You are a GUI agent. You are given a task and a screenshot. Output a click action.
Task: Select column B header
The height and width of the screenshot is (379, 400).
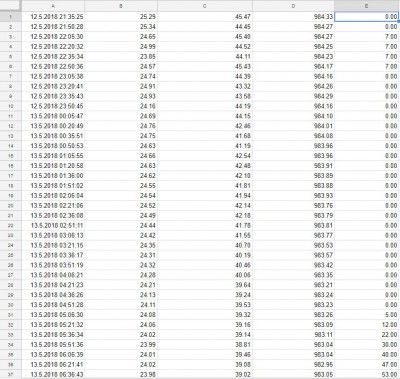pyautogui.click(x=121, y=6)
